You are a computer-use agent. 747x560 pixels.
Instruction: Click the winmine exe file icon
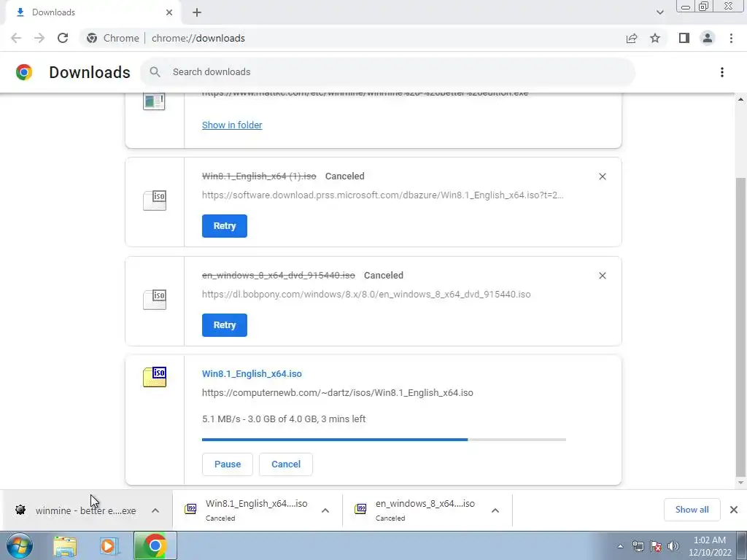tap(154, 101)
